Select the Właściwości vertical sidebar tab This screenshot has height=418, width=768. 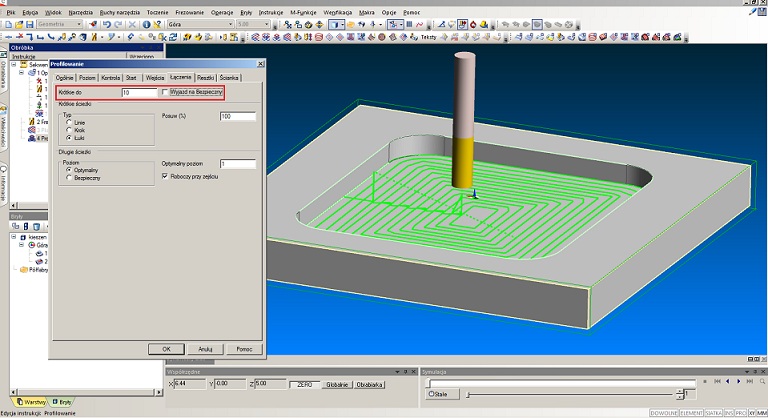[x=3, y=128]
